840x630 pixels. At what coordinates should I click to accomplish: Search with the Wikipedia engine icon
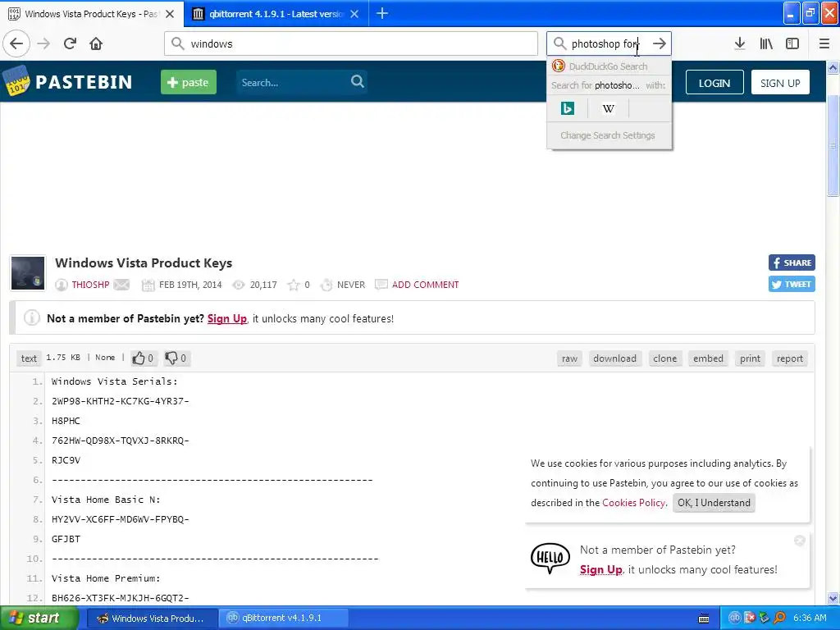click(x=609, y=109)
